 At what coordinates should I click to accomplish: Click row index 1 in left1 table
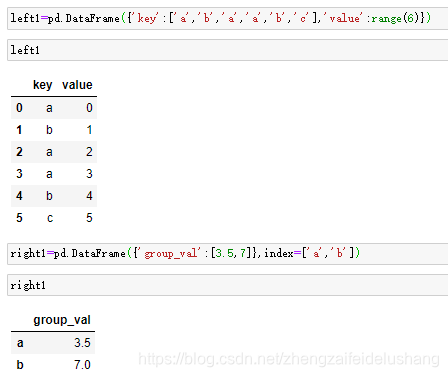(19, 130)
